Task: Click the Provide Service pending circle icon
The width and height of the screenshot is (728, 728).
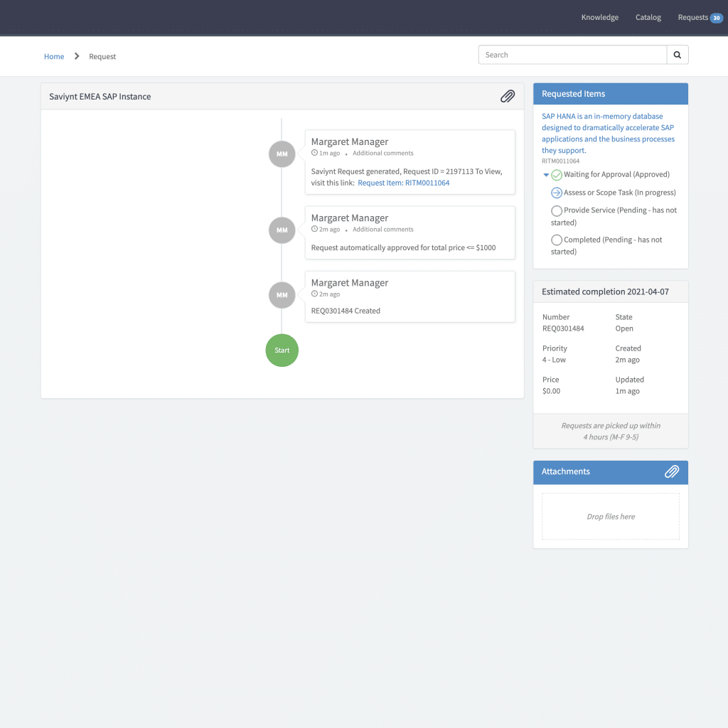Action: pyautogui.click(x=557, y=210)
